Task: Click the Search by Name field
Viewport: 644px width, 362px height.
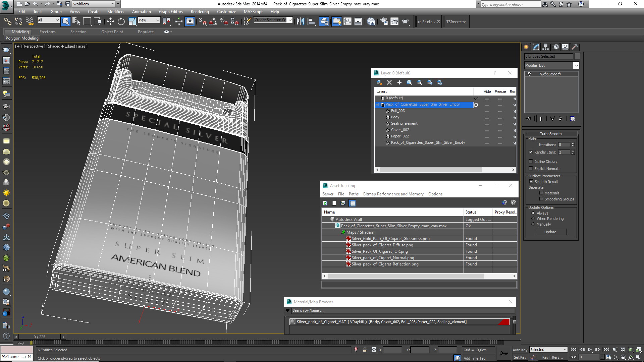Action: [x=403, y=311]
